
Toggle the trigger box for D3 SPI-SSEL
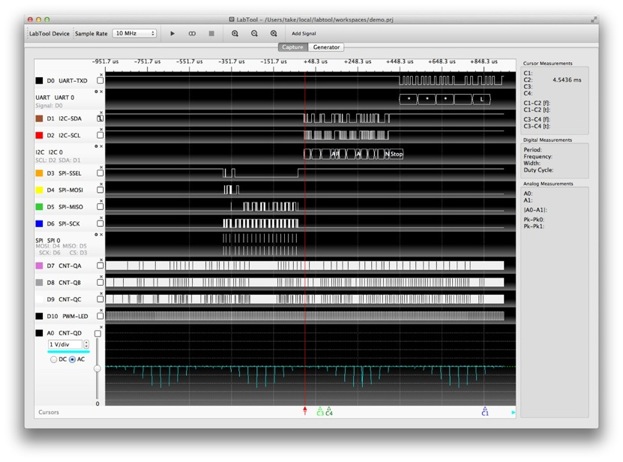[100, 174]
